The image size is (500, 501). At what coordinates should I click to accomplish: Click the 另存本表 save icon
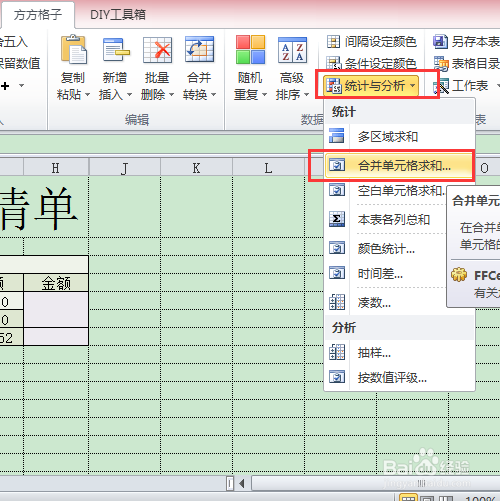coord(440,42)
